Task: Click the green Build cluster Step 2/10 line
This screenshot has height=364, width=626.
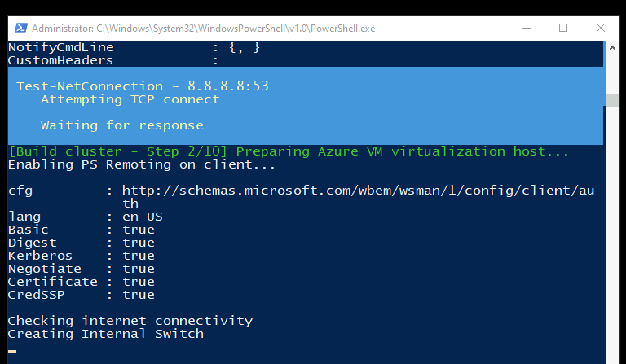Action: pyautogui.click(x=289, y=151)
